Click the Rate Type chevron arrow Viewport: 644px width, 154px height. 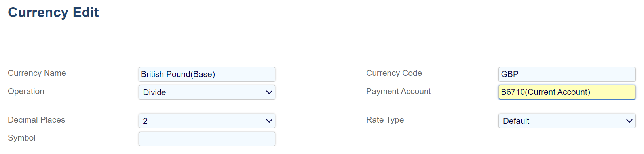[x=629, y=121]
